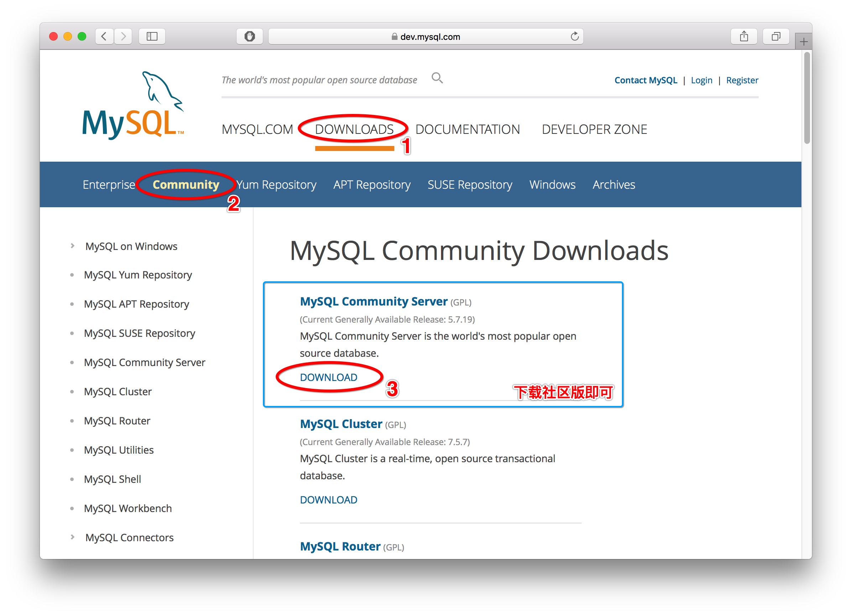Image resolution: width=852 pixels, height=616 pixels.
Task: Click the Safari forward navigation arrow
Action: pos(123,36)
